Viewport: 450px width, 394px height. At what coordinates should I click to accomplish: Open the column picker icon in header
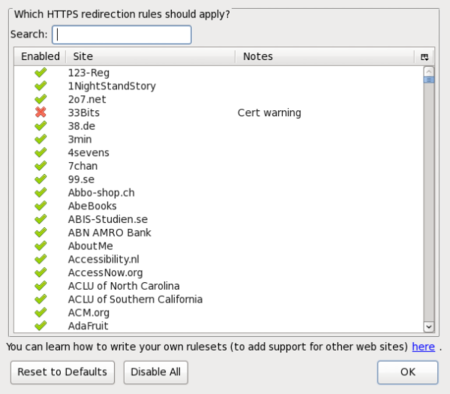click(424, 57)
